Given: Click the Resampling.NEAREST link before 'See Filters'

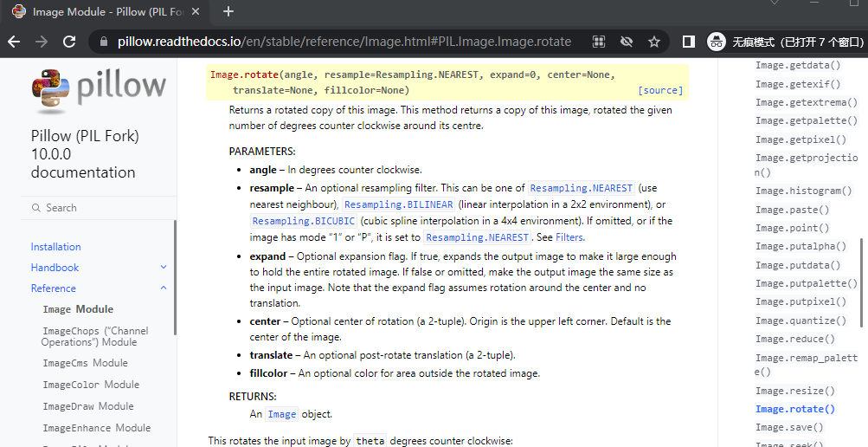Looking at the screenshot, I should tap(477, 237).
